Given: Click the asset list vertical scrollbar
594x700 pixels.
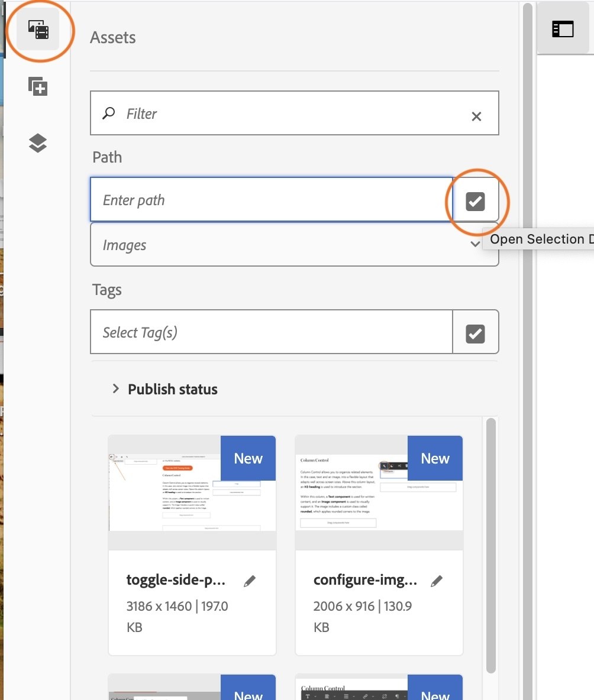Looking at the screenshot, I should [x=491, y=546].
